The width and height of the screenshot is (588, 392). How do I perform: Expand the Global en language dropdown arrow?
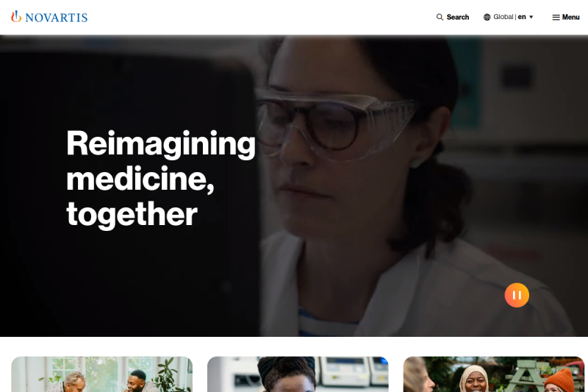(531, 17)
